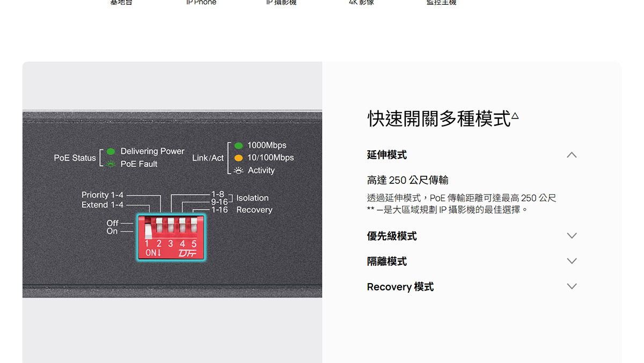Expand the 優先級模式 chevron

pyautogui.click(x=572, y=236)
